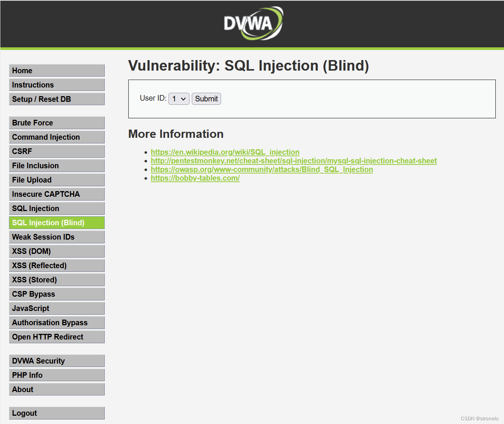Open CSP Bypass page
Viewport: 504px width, 424px height.
[x=57, y=294]
